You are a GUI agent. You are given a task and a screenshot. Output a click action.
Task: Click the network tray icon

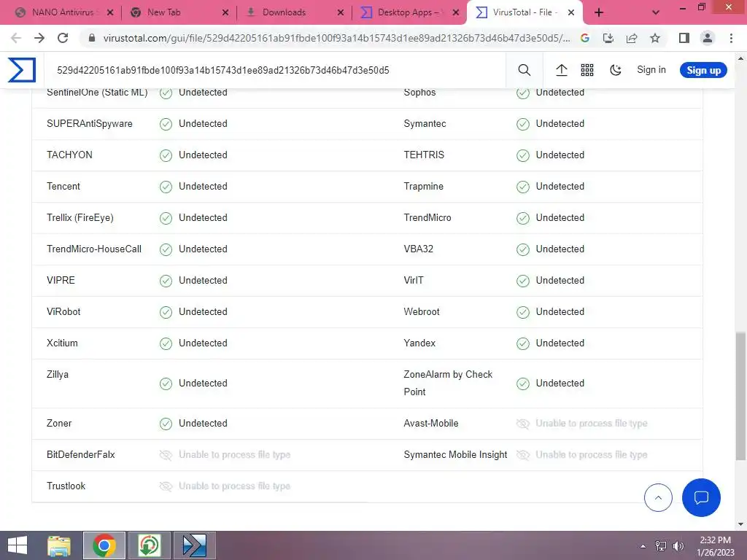661,546
